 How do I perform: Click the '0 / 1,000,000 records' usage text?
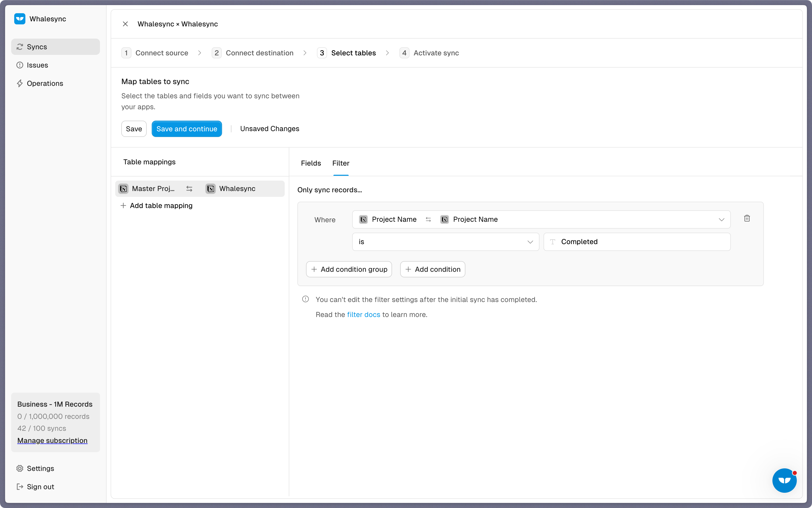click(x=53, y=416)
